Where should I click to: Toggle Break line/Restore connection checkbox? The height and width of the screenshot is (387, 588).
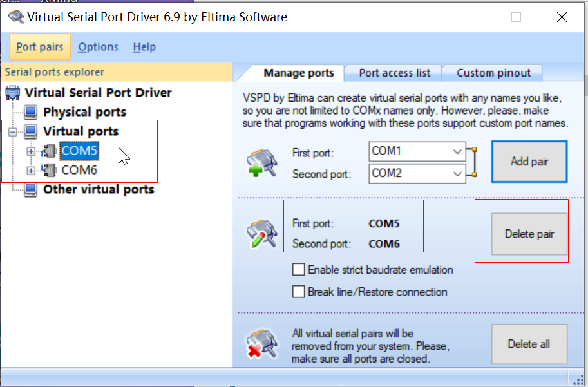[x=298, y=292]
